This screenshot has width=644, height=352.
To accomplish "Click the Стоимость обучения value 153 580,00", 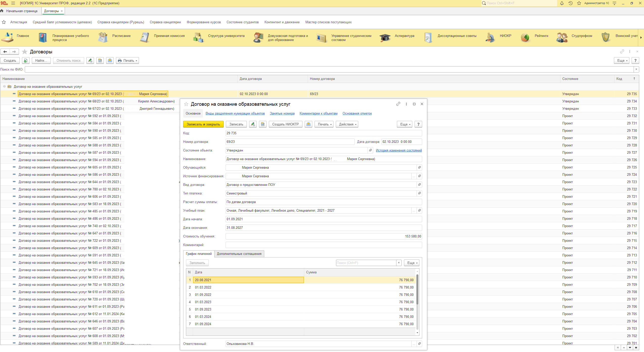I will pyautogui.click(x=324, y=236).
